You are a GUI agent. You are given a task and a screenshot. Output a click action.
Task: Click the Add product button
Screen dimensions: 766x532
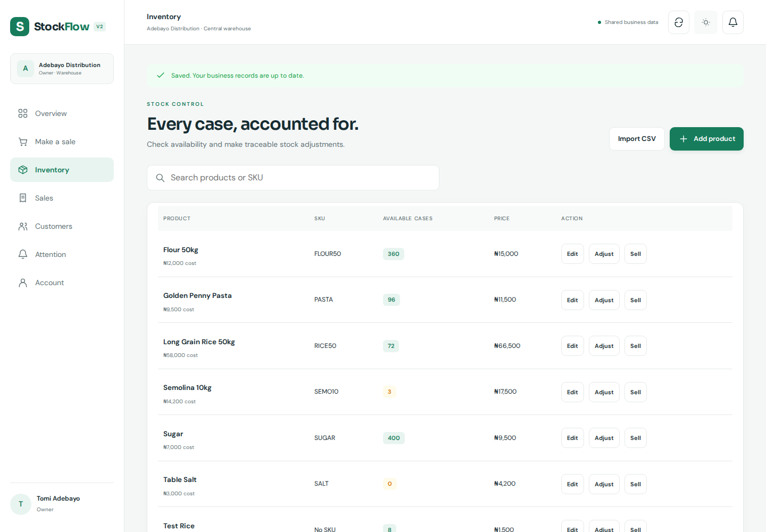706,139
